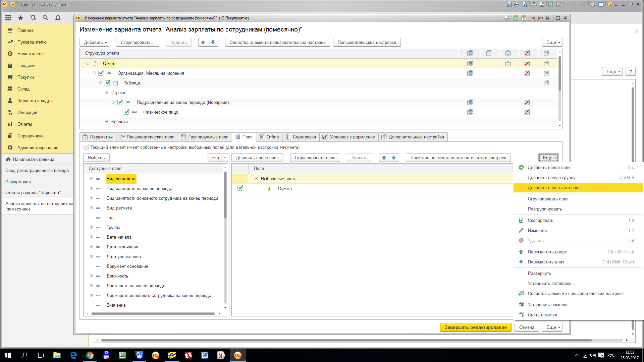Uncheck the Сумма field checkbox

click(240, 188)
